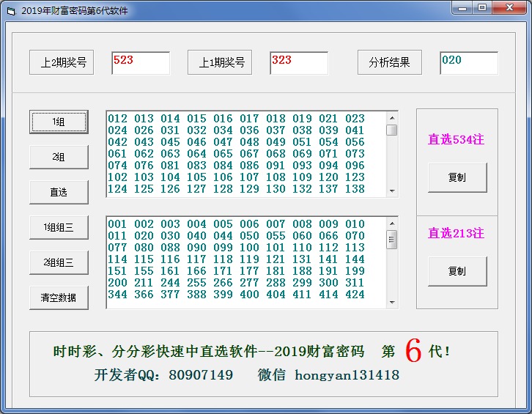Focus the input field containing 523
This screenshot has height=414, width=532.
[x=141, y=63]
